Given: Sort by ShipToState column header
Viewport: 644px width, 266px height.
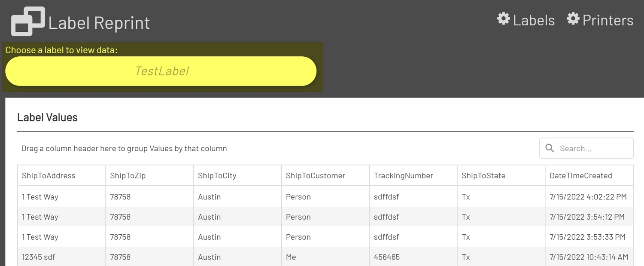Looking at the screenshot, I should (x=483, y=175).
